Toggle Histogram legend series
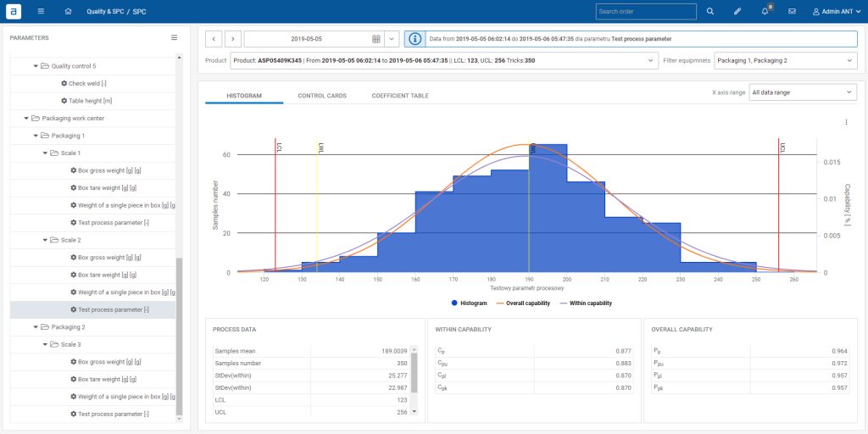This screenshot has height=434, width=868. (470, 303)
